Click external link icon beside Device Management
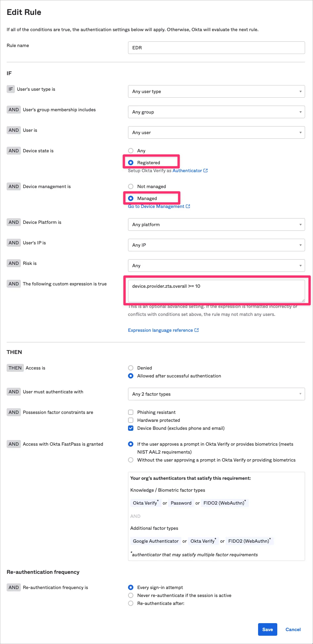 [188, 206]
